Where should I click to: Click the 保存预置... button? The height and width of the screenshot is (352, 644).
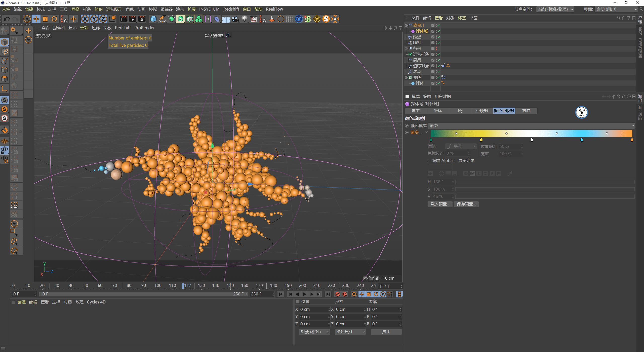pos(466,204)
